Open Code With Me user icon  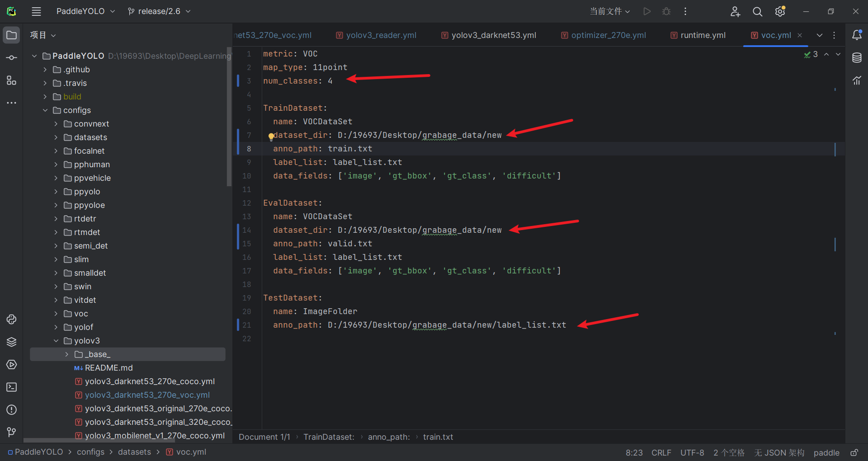[735, 11]
